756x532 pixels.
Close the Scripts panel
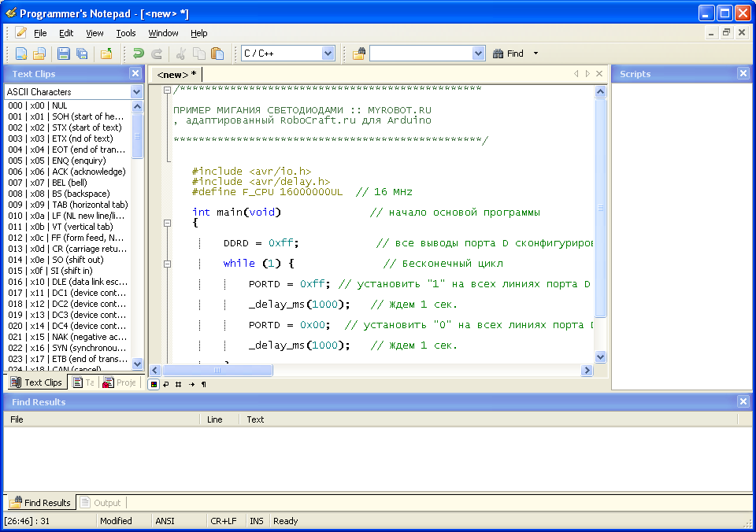click(743, 73)
